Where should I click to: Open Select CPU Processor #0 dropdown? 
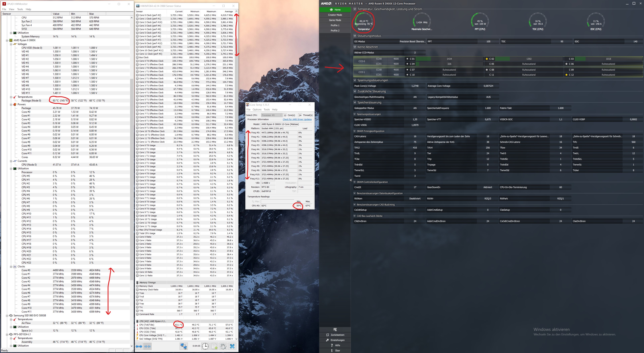point(272,115)
